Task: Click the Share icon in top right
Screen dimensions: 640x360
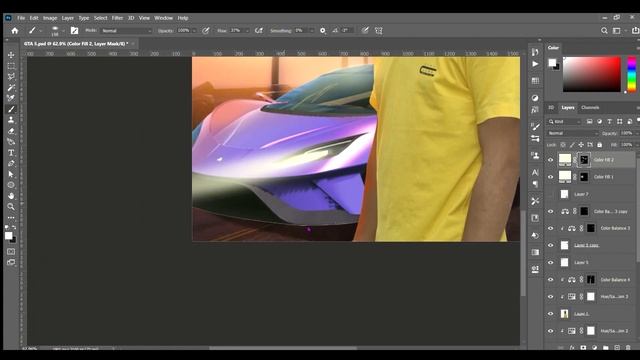Action: (635, 31)
